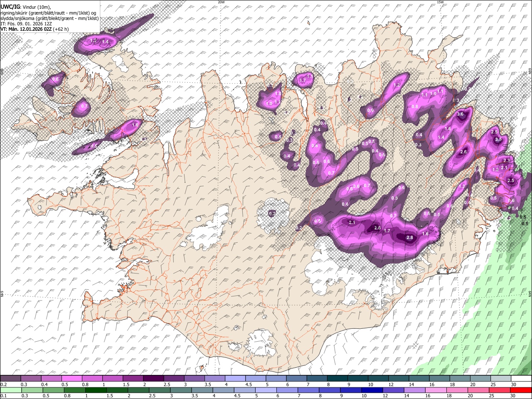Click the 4.5 label in the lower legend row
Screen dimensions: 532x399
click(x=237, y=396)
